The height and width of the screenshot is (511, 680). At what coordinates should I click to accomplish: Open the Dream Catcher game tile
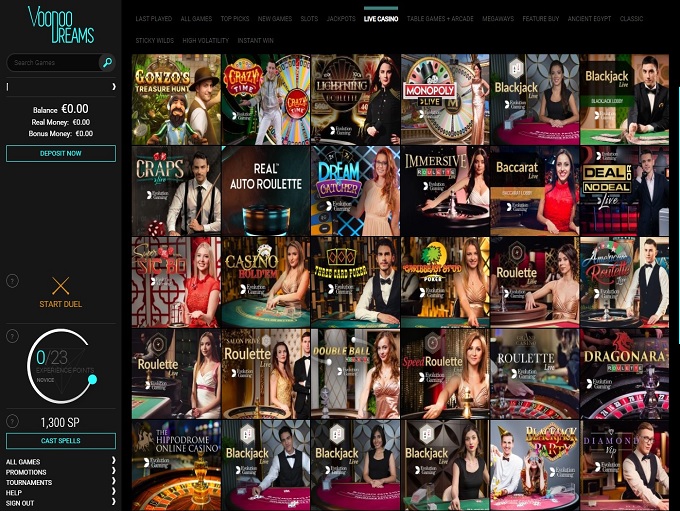(x=355, y=191)
